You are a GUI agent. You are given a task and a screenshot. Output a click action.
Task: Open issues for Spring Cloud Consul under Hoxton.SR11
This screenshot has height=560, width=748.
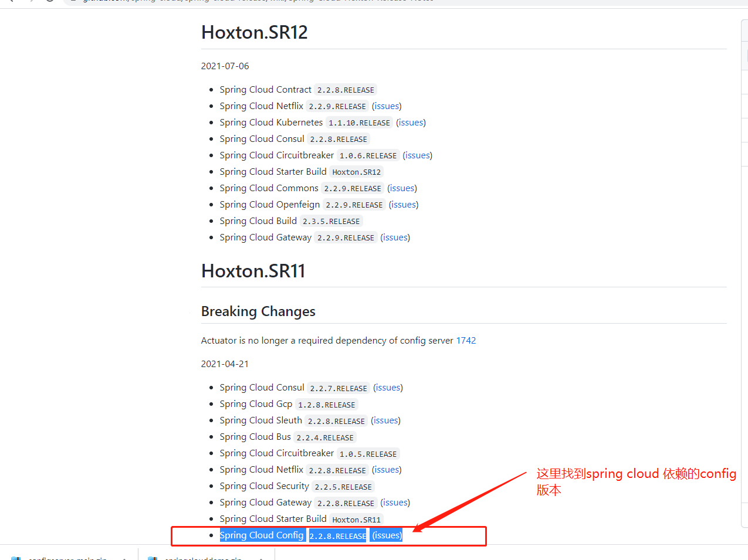[x=388, y=387]
